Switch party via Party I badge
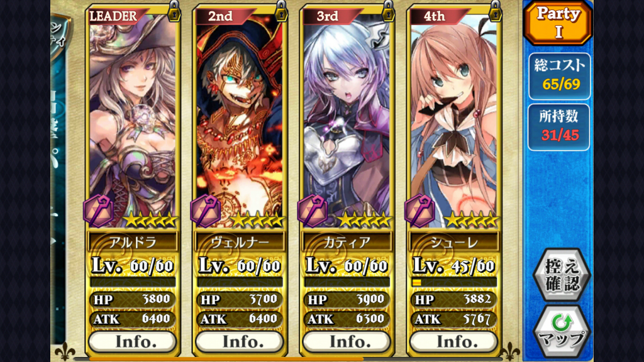644x362 pixels. coord(558,23)
